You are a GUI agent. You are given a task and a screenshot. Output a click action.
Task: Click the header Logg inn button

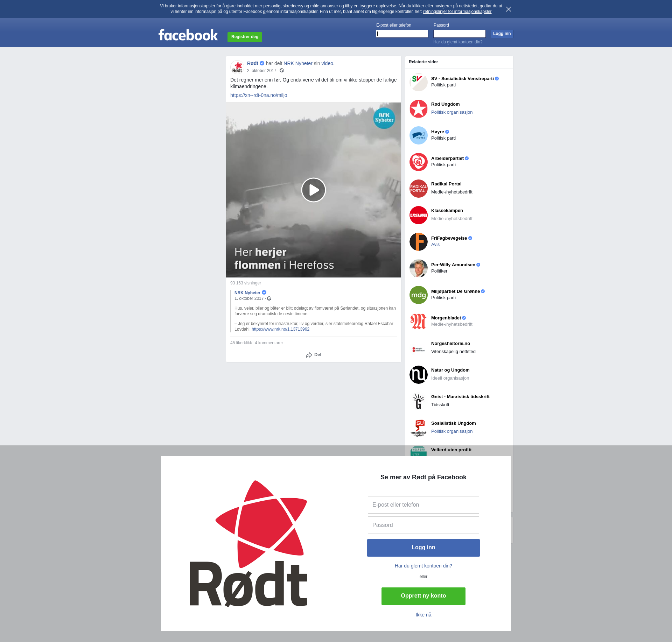click(502, 34)
